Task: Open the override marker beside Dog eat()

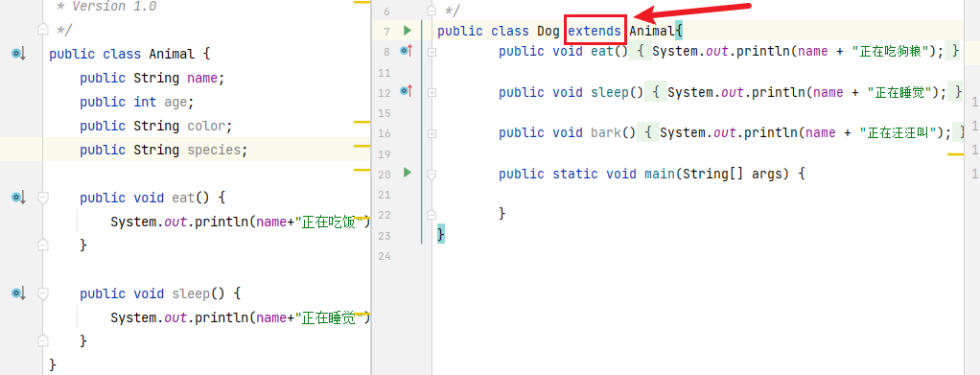Action: coord(407,51)
